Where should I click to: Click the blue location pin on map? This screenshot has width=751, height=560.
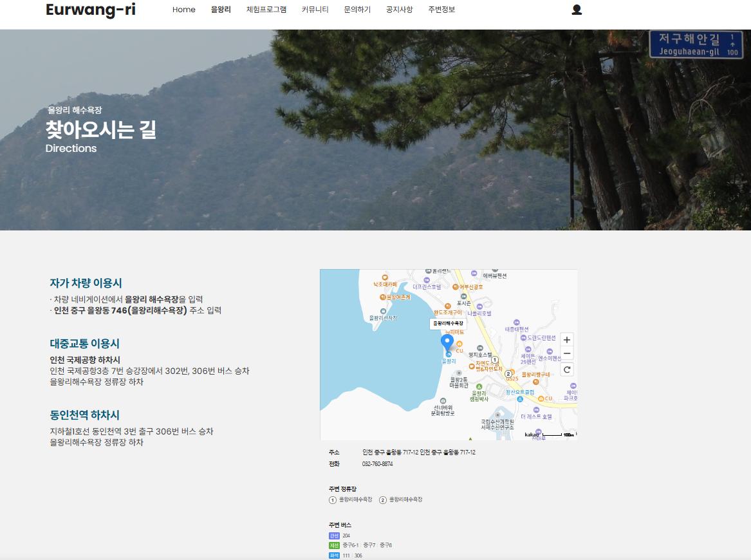pyautogui.click(x=447, y=342)
